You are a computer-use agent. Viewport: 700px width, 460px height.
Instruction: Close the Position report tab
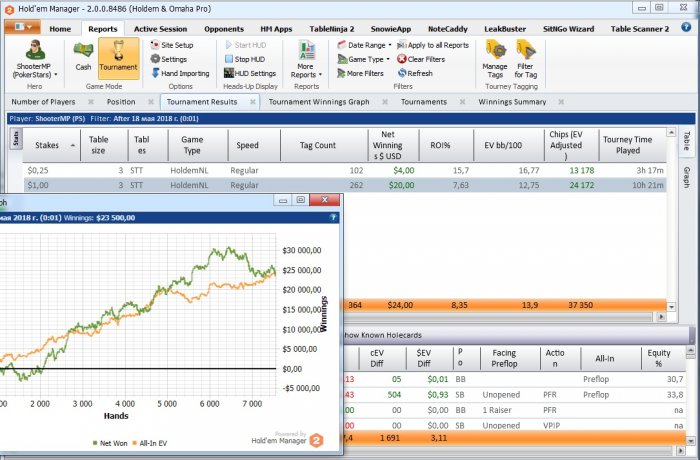pyautogui.click(x=150, y=102)
